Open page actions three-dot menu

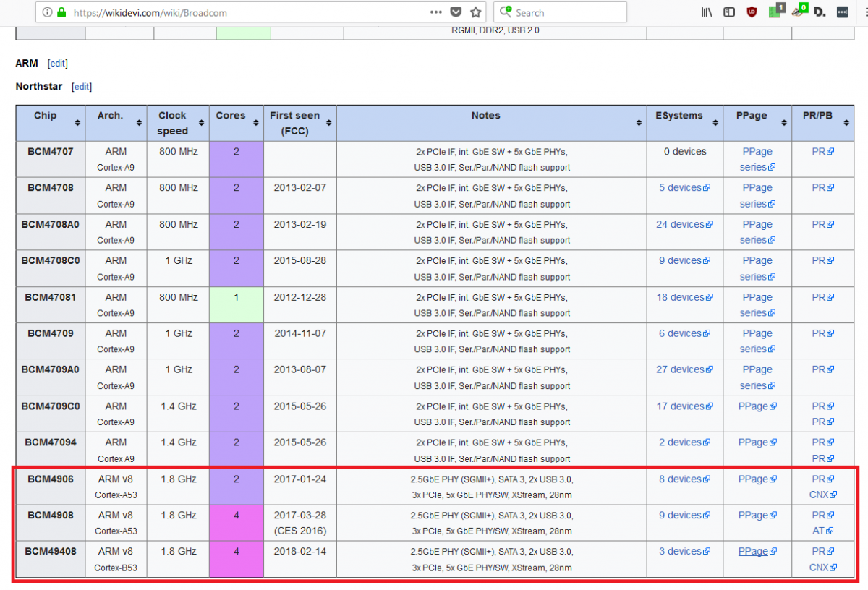point(435,12)
